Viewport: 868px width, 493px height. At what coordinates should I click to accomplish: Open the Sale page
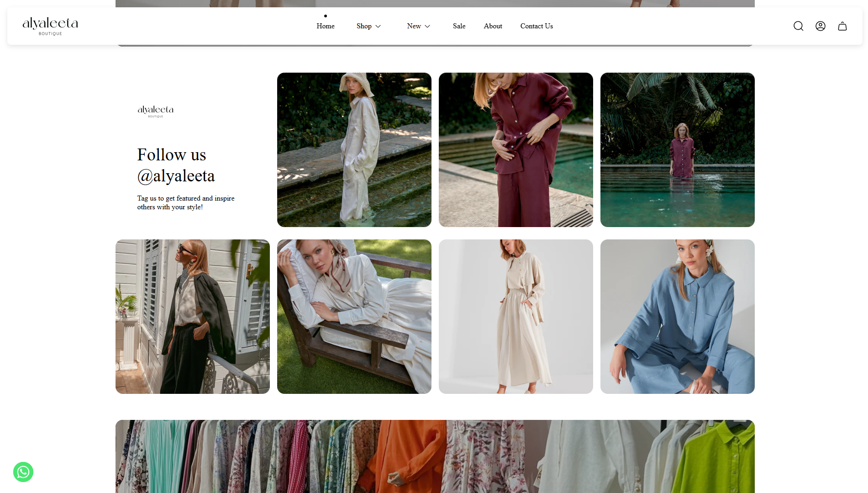pos(459,26)
